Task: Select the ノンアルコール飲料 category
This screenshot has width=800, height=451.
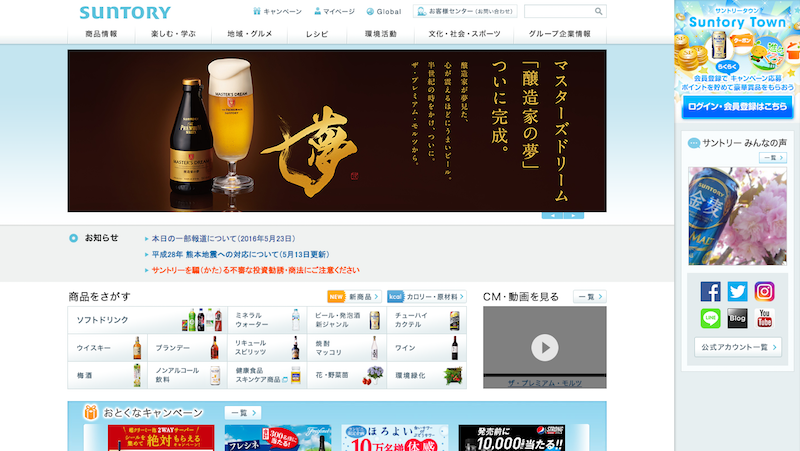Action: tap(187, 375)
